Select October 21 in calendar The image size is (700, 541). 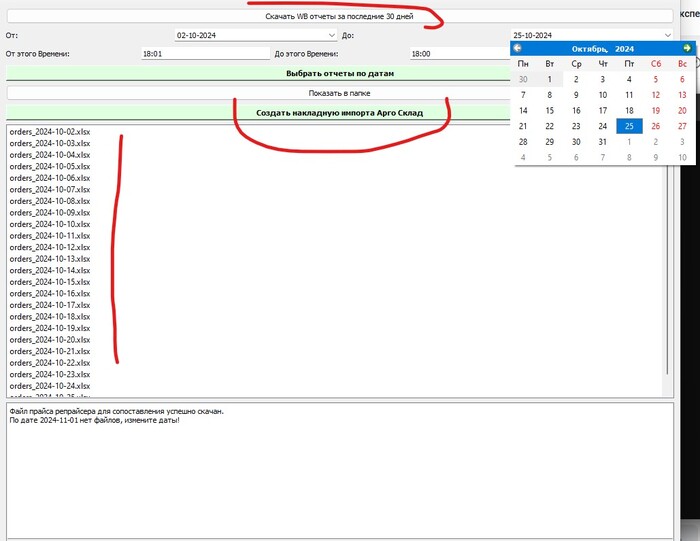pyautogui.click(x=523, y=126)
